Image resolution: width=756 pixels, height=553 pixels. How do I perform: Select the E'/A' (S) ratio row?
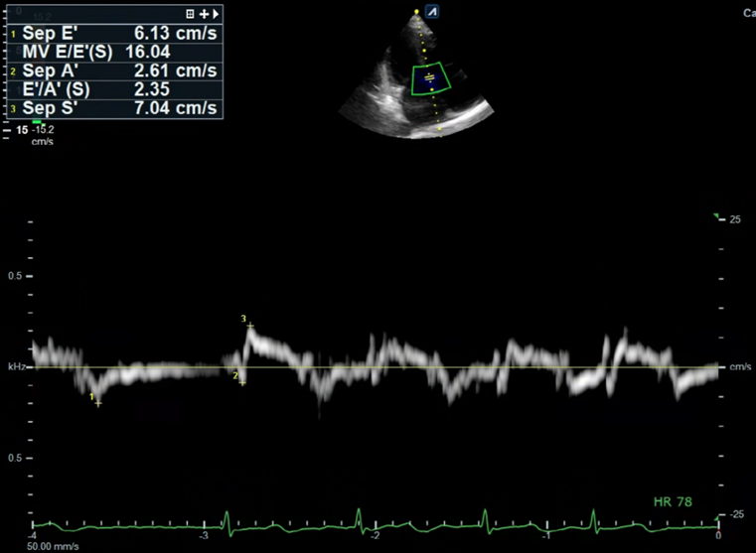(115, 89)
